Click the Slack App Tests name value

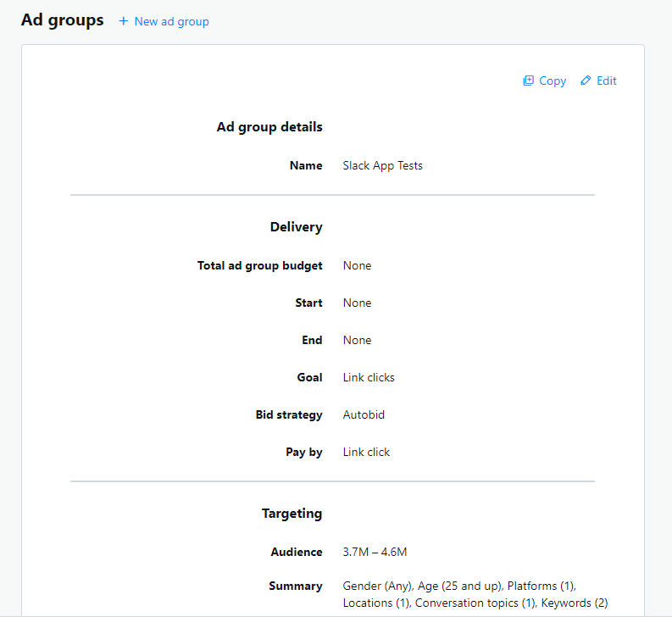pos(383,165)
